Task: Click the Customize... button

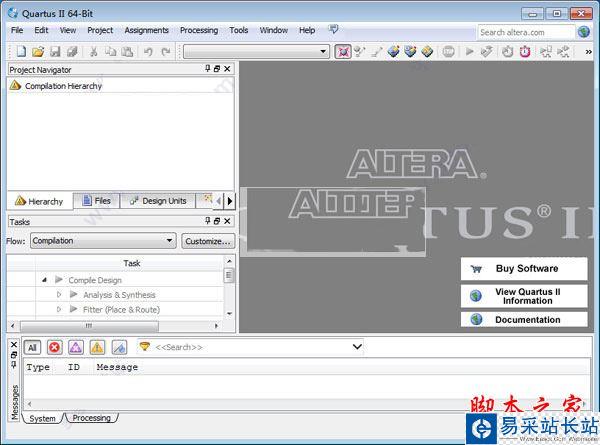Action: coord(208,241)
